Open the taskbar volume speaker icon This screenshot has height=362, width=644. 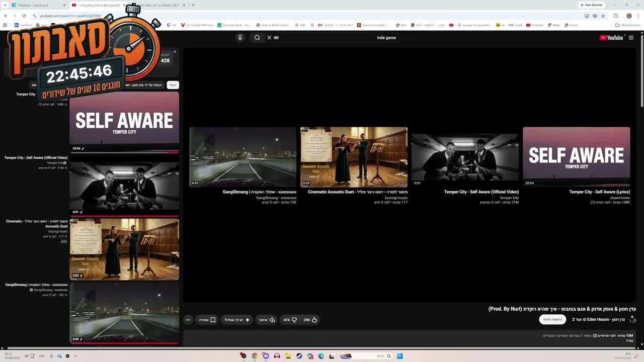pyautogui.click(x=26, y=356)
